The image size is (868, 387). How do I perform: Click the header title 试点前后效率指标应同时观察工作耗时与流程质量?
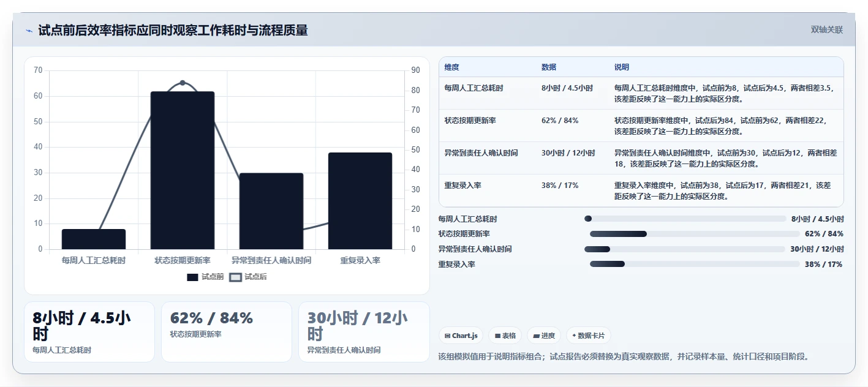click(173, 30)
